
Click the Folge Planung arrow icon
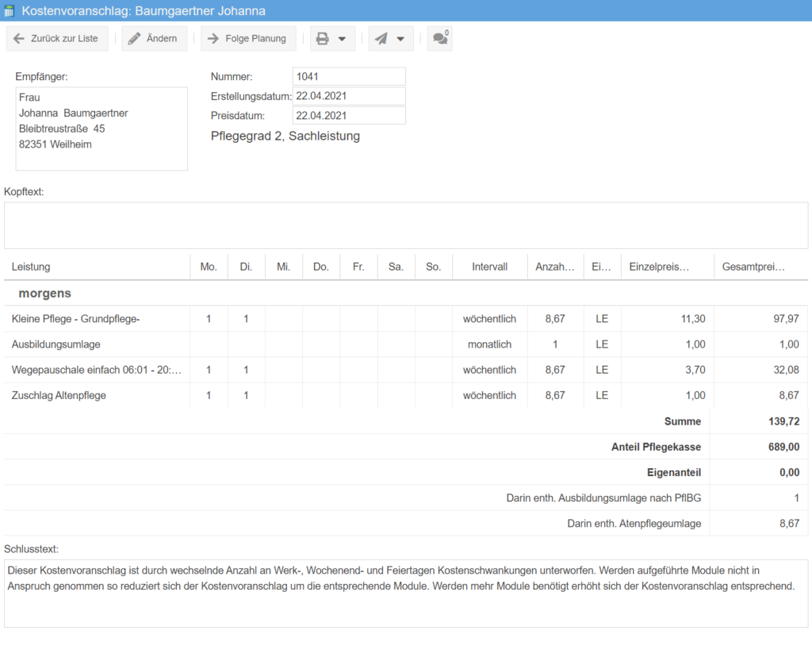coord(213,39)
